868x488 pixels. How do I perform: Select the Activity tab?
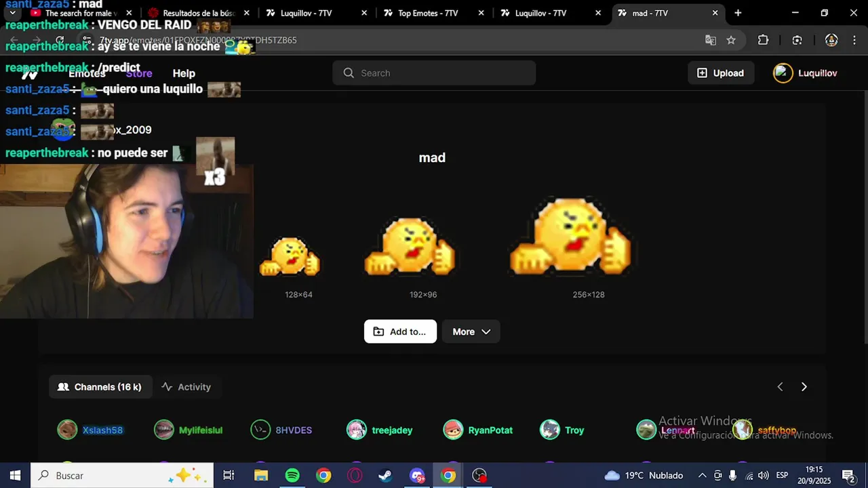[x=186, y=387]
